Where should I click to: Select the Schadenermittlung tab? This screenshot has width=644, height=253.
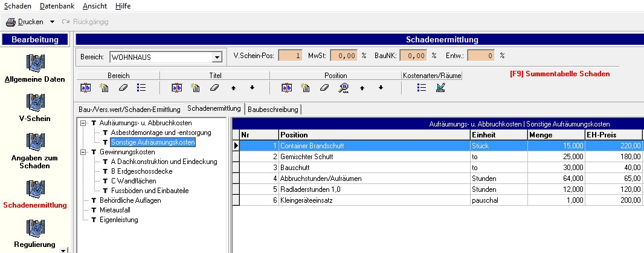pos(214,108)
